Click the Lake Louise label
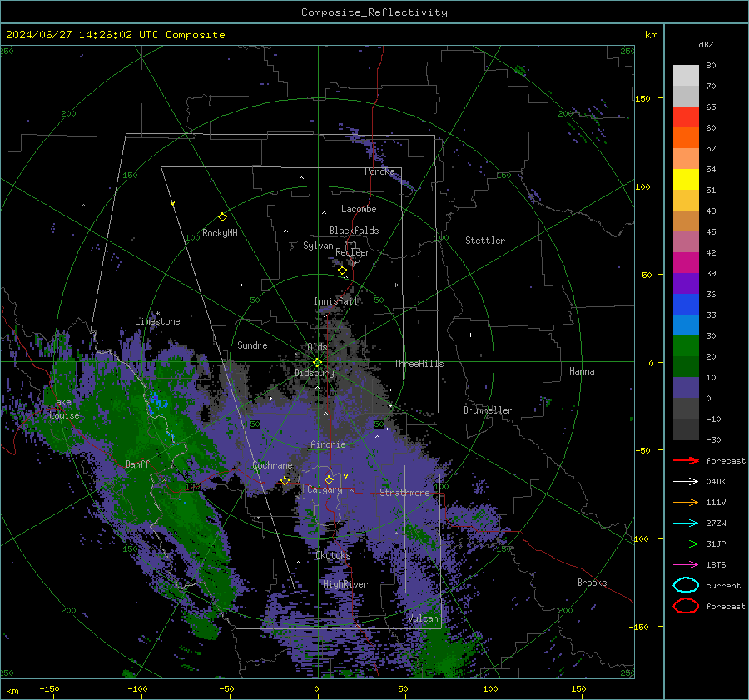749x700 pixels. pyautogui.click(x=64, y=409)
